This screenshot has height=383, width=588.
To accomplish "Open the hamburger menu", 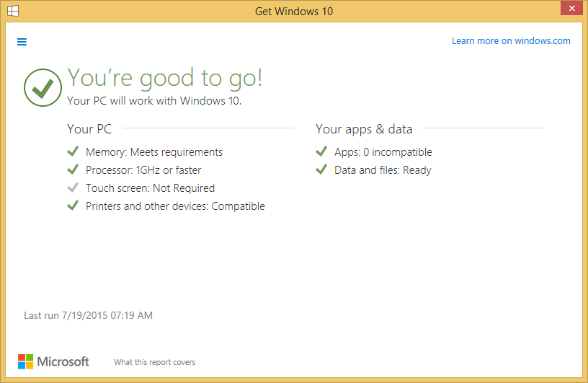I will [22, 42].
